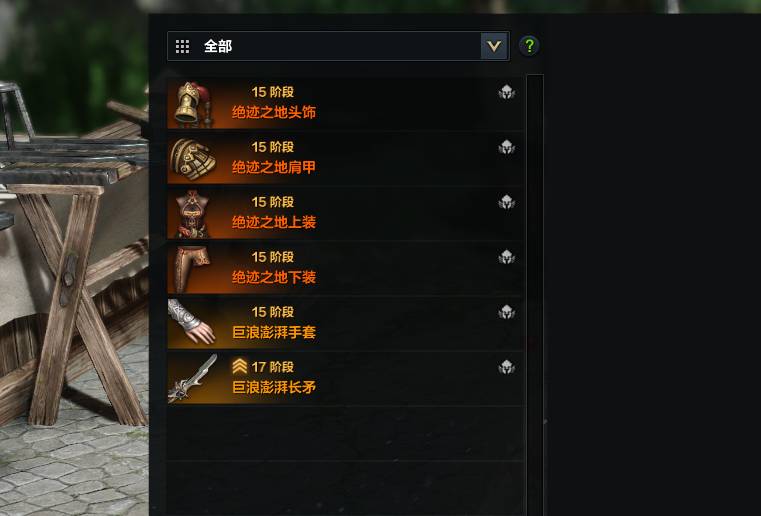Click the 绝迹之地上装 chest armor icon
The height and width of the screenshot is (516, 761).
click(193, 214)
